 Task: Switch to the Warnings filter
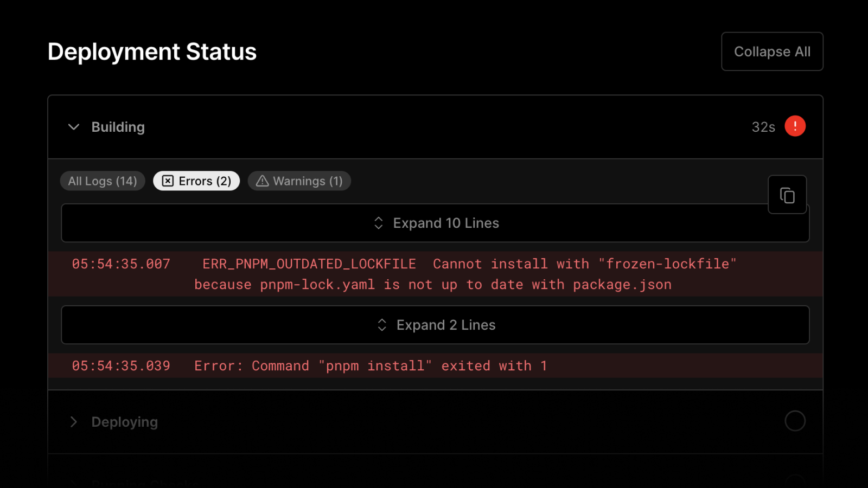(299, 181)
